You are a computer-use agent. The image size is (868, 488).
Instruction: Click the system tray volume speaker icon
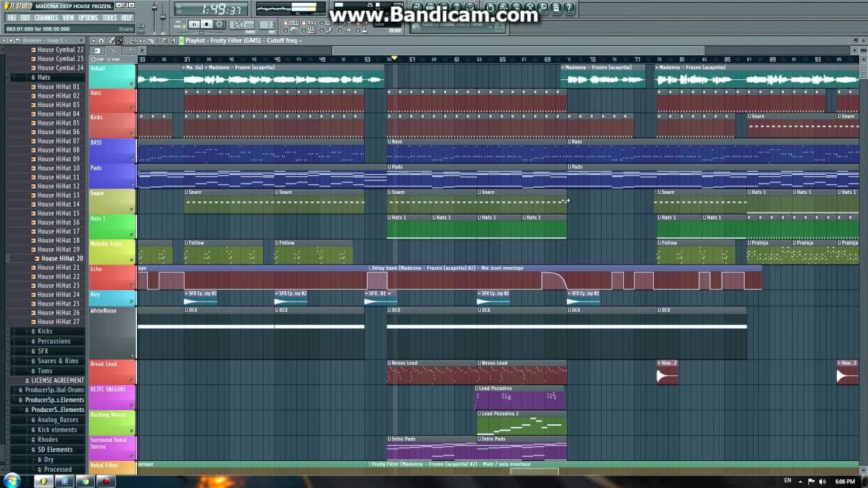[824, 481]
